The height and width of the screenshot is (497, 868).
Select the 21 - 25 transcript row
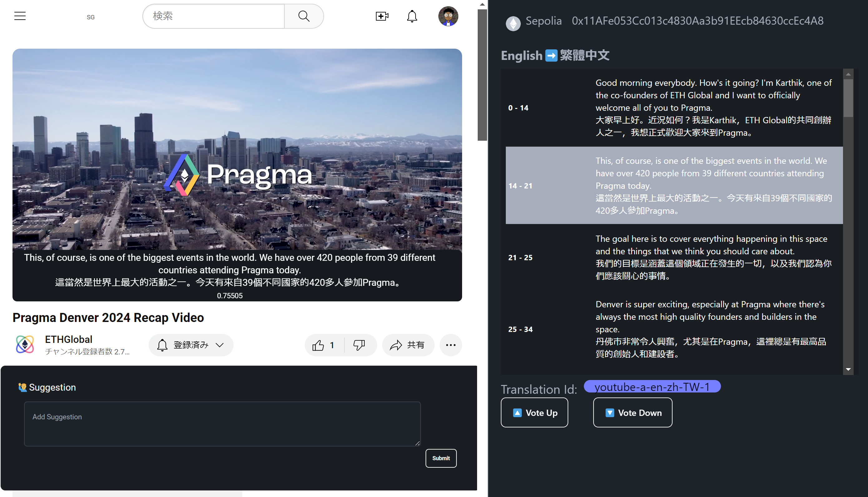(x=674, y=257)
